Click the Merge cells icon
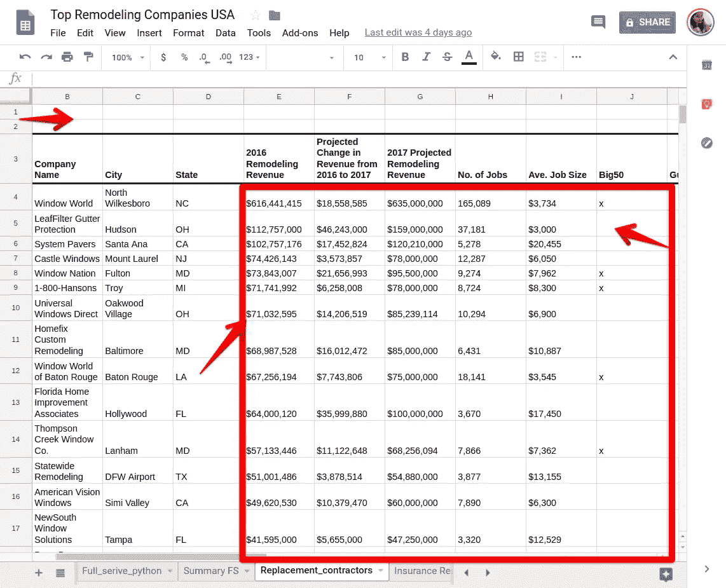The height and width of the screenshot is (588, 726). (x=540, y=57)
